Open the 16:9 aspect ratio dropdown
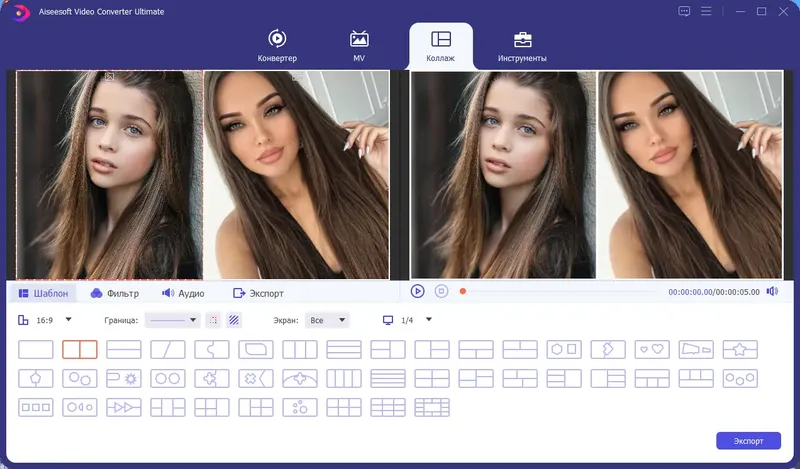The width and height of the screenshot is (800, 469). [x=68, y=320]
